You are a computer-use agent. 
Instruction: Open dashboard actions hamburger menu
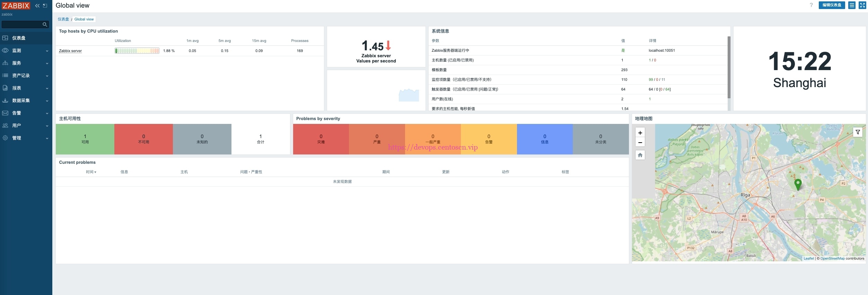[x=852, y=5]
